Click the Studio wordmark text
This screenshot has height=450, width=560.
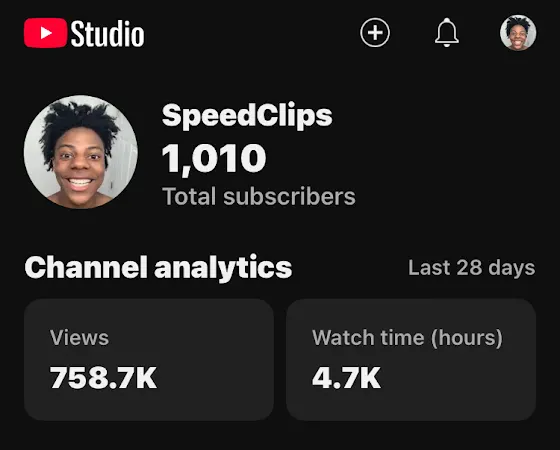108,34
